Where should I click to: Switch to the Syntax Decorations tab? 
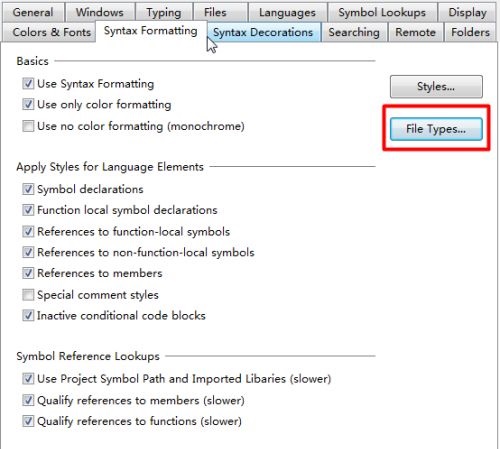pos(263,32)
